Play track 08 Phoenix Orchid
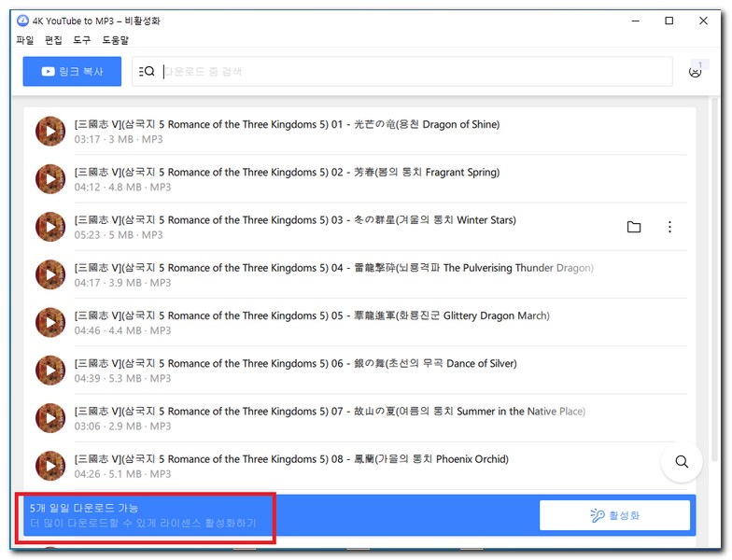The image size is (732, 560). (x=50, y=466)
